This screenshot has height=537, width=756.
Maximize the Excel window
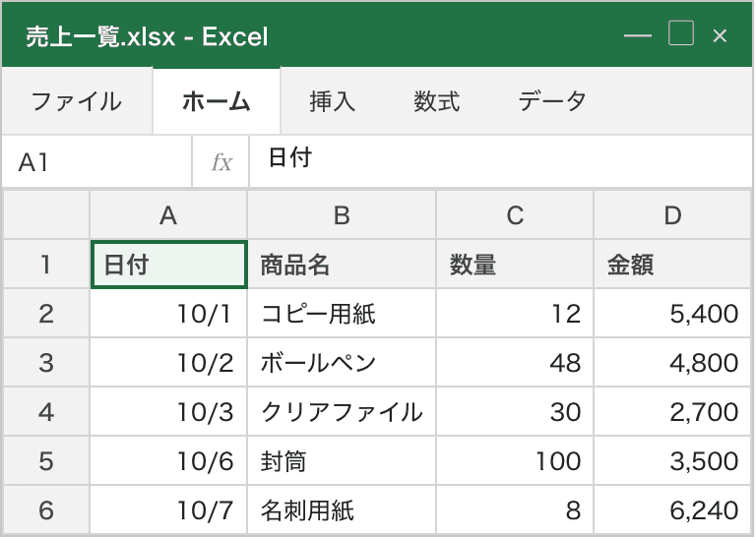point(681,33)
